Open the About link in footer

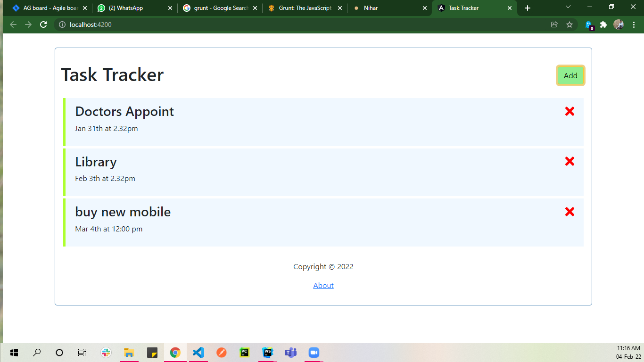pyautogui.click(x=323, y=286)
